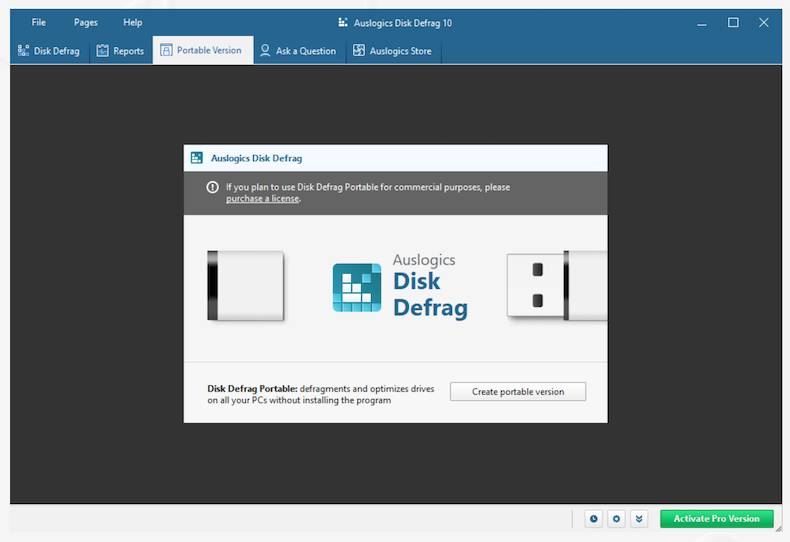Open settings via the gear icon
This screenshot has height=542, width=790.
click(617, 519)
